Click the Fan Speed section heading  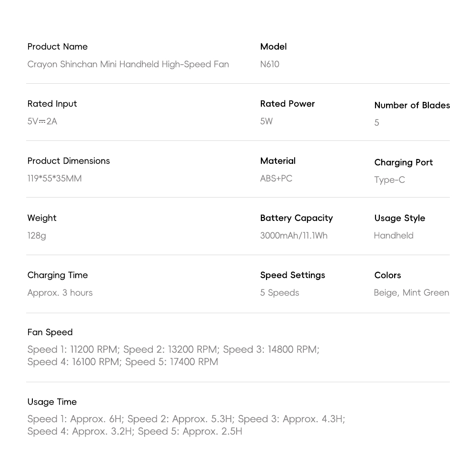point(50,332)
